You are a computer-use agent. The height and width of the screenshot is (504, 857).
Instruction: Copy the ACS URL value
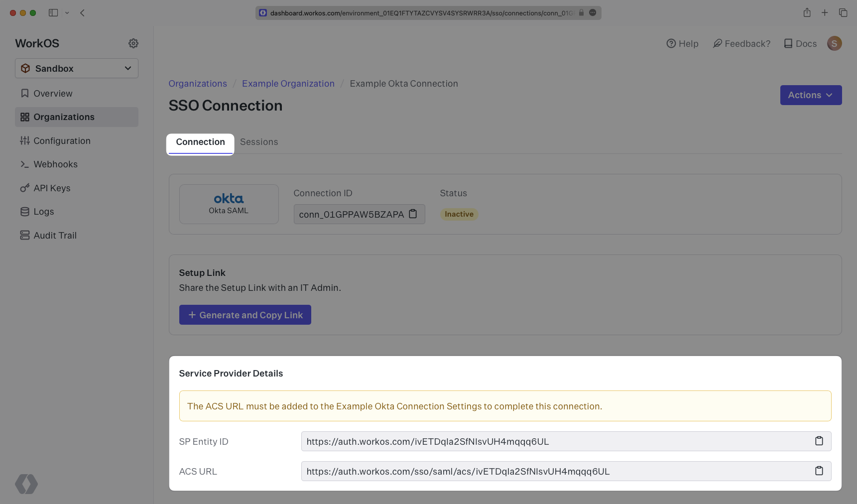click(819, 471)
